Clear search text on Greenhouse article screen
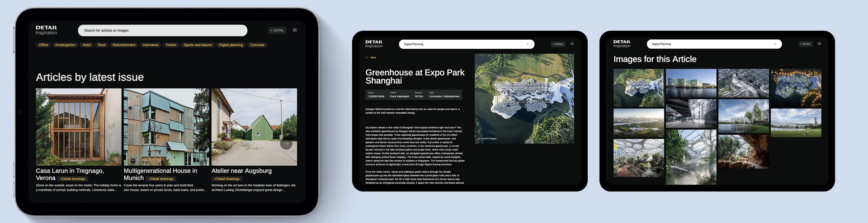The height and width of the screenshot is (223, 868). pyautogui.click(x=528, y=44)
